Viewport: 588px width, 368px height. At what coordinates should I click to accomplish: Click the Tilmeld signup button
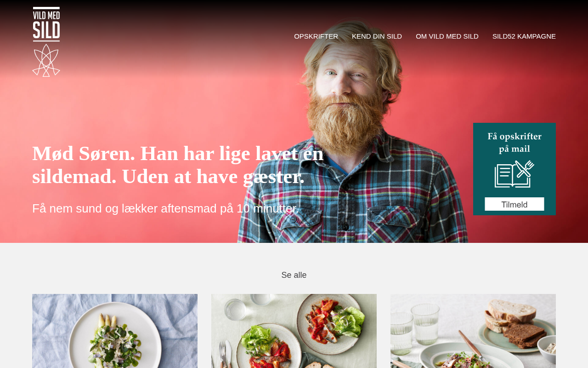click(x=514, y=204)
